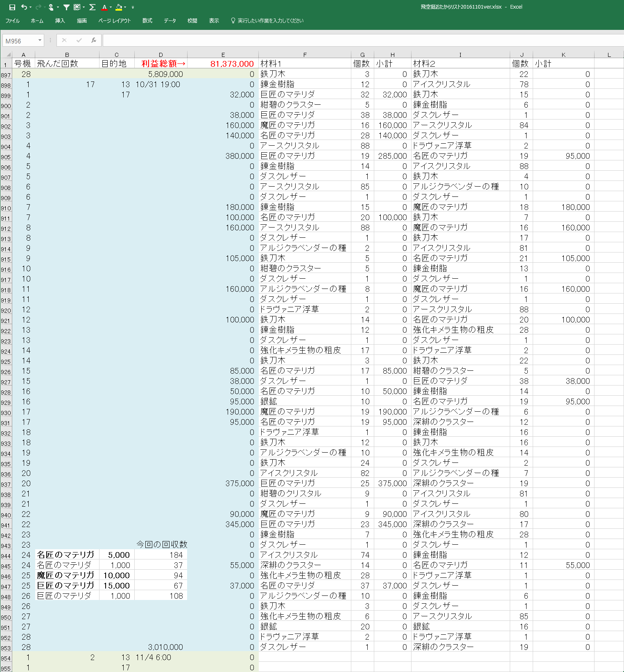Click the 挿入 ribbon tab

click(60, 20)
